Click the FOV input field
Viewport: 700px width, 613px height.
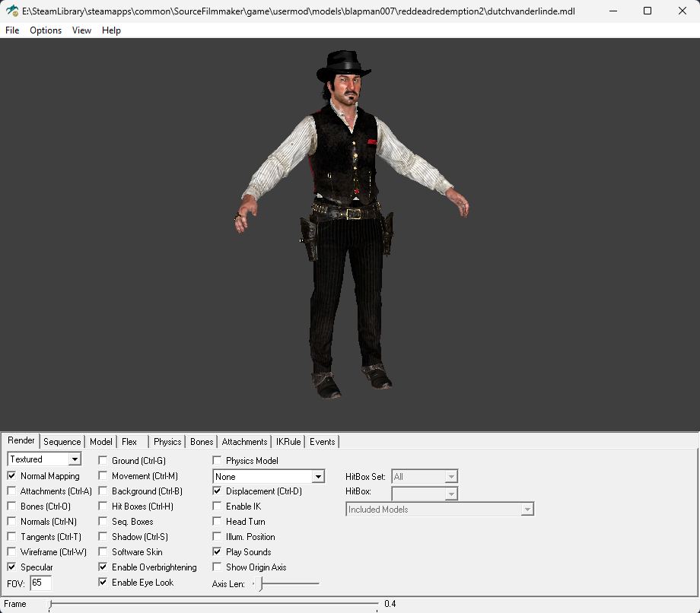[40, 583]
